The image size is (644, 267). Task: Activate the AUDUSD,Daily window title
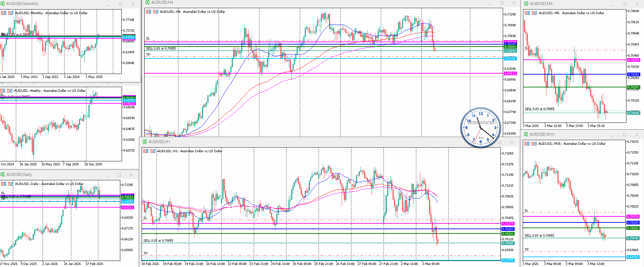tap(19, 175)
